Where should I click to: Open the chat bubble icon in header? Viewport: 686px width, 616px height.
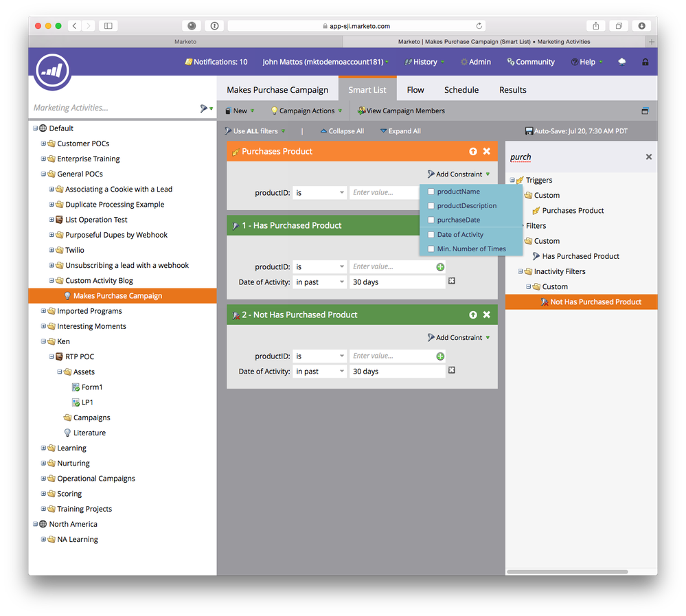click(x=621, y=62)
